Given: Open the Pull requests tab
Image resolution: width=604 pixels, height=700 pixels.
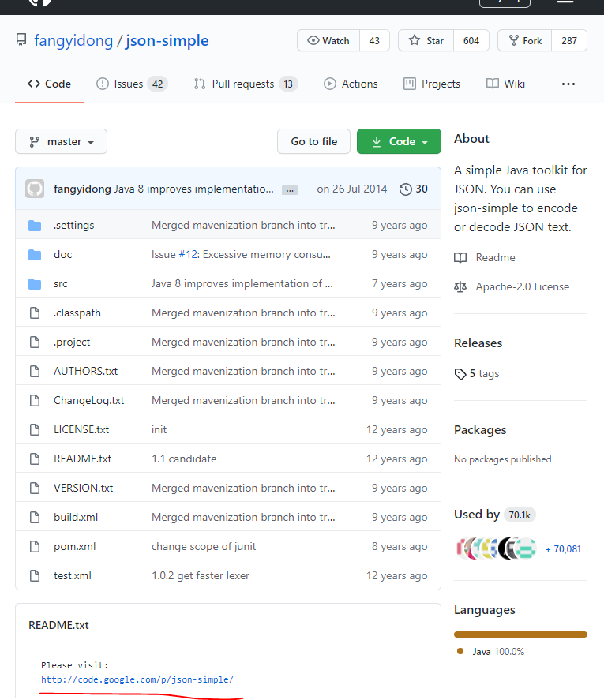Looking at the screenshot, I should (246, 84).
